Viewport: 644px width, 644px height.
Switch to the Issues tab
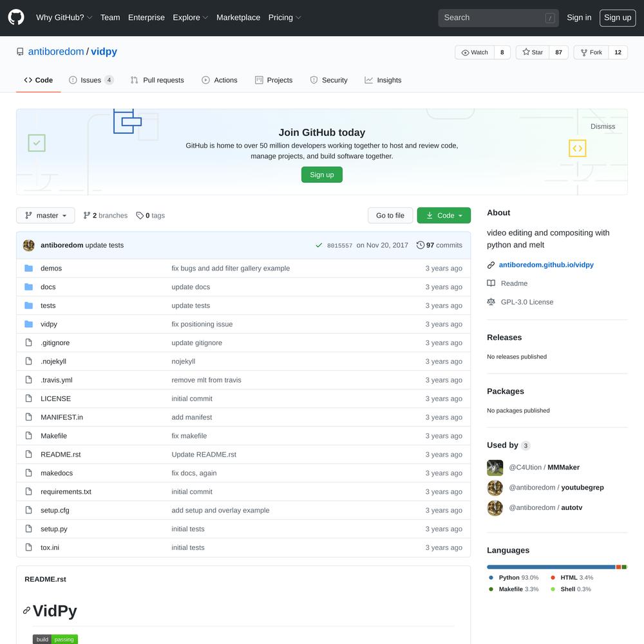[x=91, y=80]
